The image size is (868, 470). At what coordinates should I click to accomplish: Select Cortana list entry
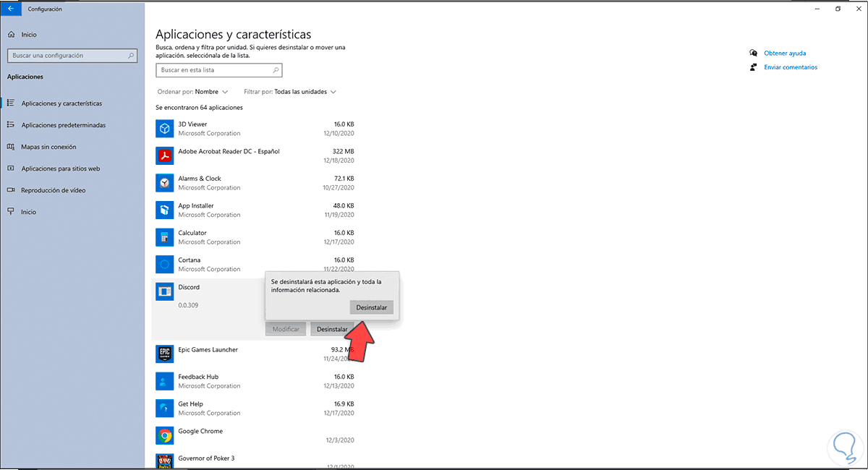pyautogui.click(x=255, y=264)
